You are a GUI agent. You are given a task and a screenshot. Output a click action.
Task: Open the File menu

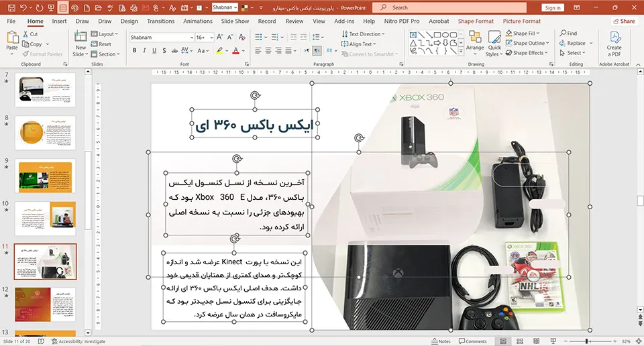coord(11,21)
